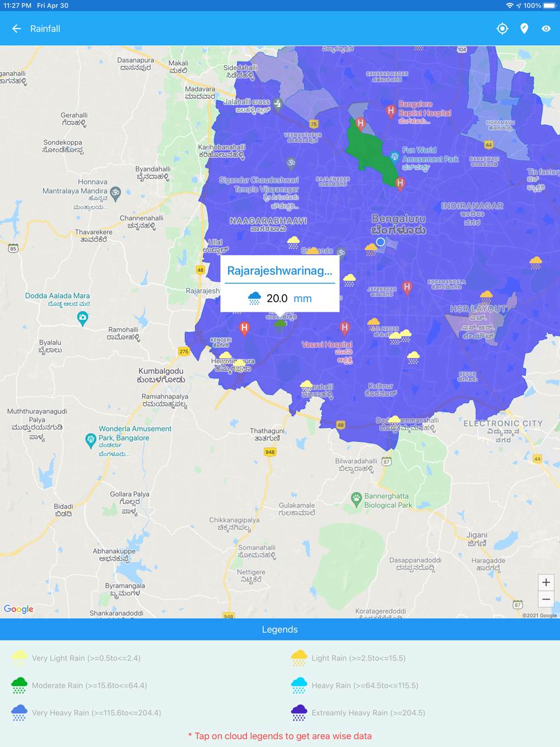Tap the Very Light Rain legend cloud
Screen dimensions: 560x747
pos(19,658)
